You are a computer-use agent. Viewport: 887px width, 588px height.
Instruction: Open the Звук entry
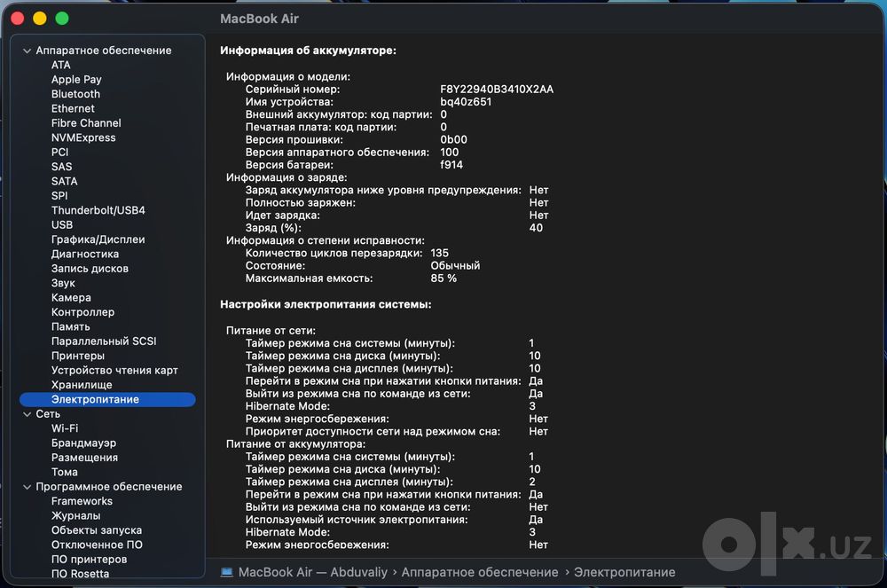point(63,283)
